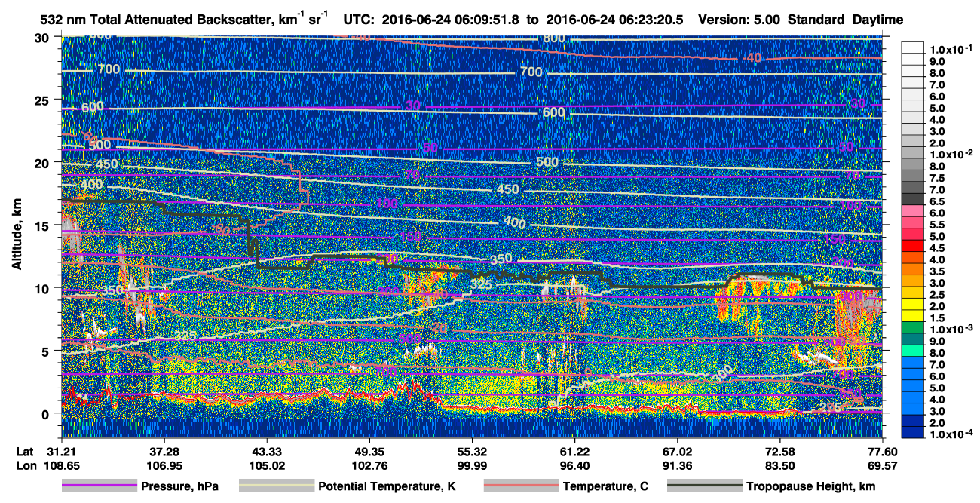Click the latitude value 77.60
This screenshot has height=503, width=980.
click(882, 451)
